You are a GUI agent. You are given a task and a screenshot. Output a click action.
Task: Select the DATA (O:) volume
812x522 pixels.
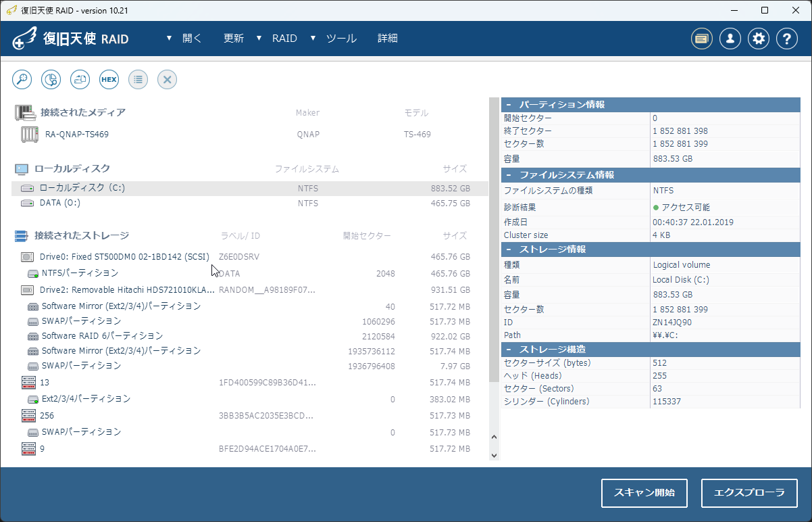[250, 203]
